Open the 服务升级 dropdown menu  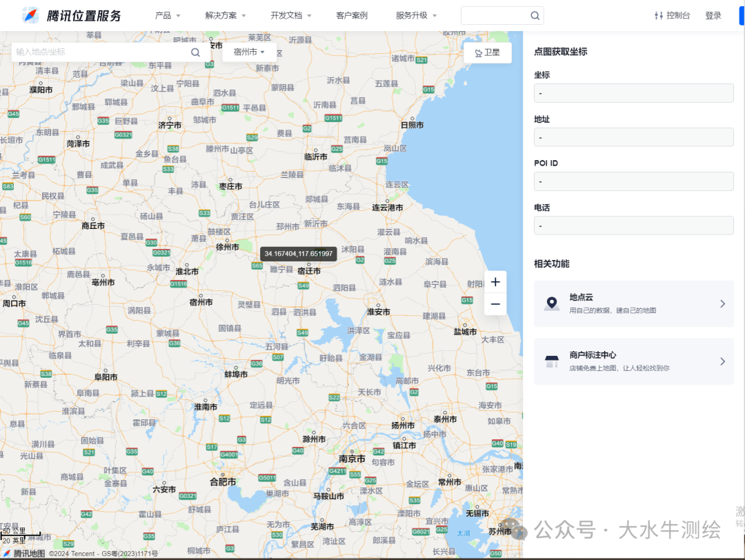[x=416, y=16]
